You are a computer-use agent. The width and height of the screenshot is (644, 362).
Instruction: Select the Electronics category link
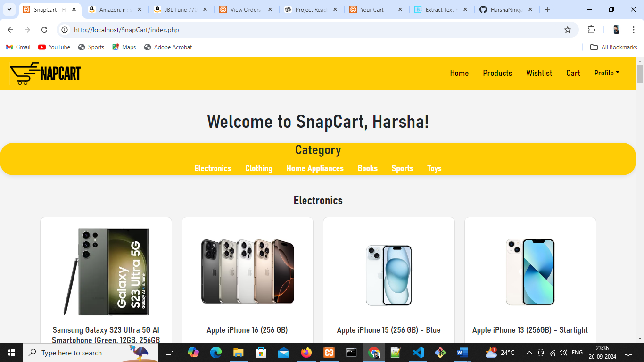tap(213, 168)
